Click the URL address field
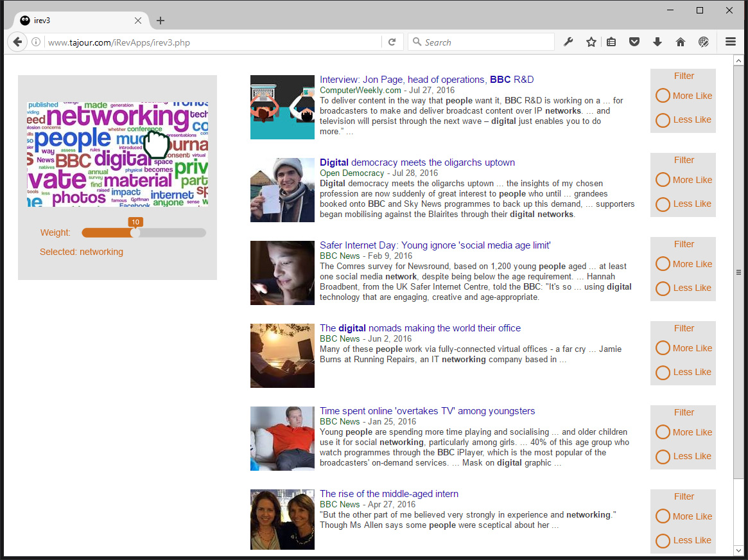The width and height of the screenshot is (748, 560). click(x=213, y=42)
